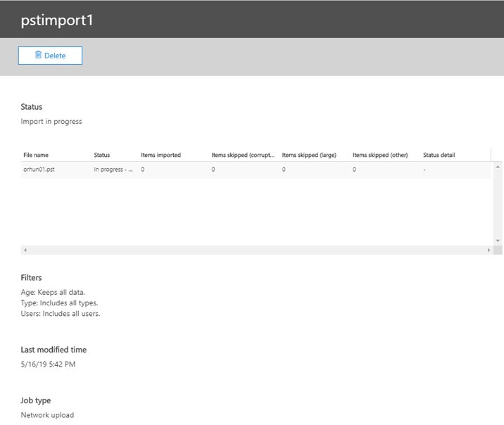
Task: Click the horizontal scrollbar track
Action: tap(257, 250)
